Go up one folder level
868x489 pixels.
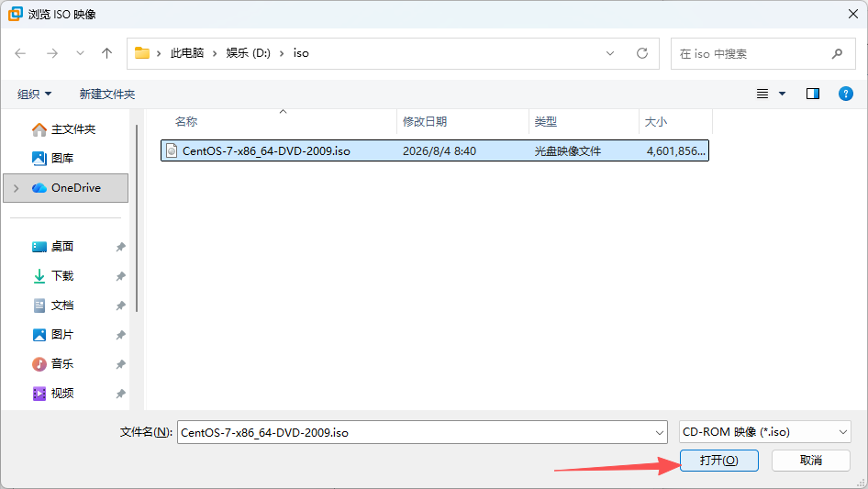[x=106, y=53]
